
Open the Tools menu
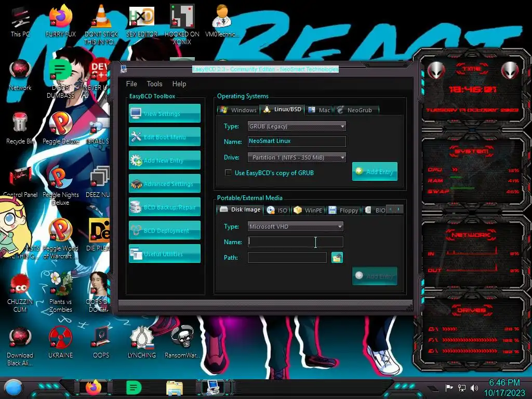tap(154, 84)
